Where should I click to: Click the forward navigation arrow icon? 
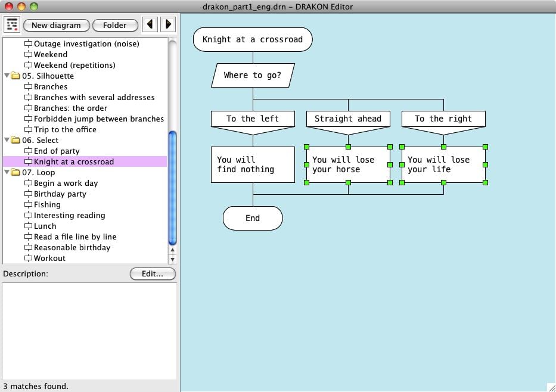pos(169,24)
